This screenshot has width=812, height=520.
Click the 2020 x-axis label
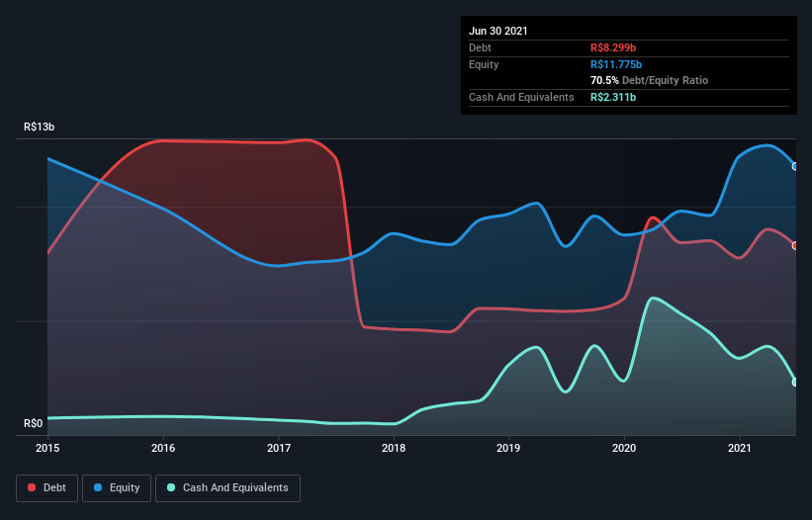pos(624,448)
